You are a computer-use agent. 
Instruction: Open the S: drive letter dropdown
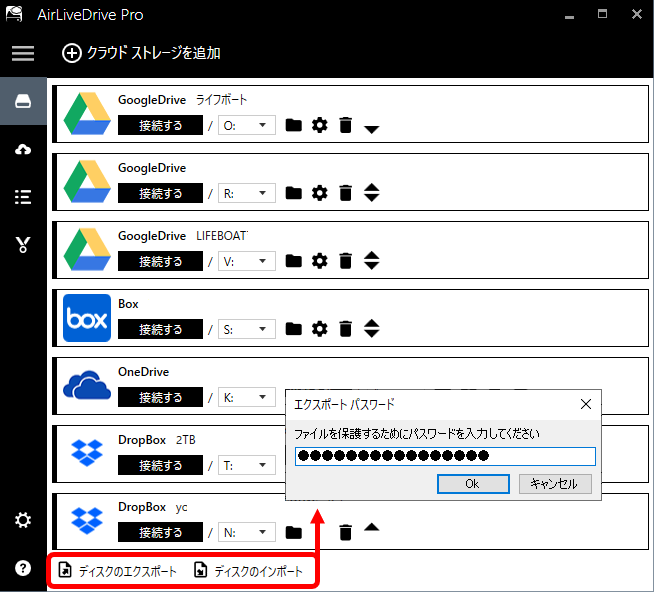[x=247, y=329]
